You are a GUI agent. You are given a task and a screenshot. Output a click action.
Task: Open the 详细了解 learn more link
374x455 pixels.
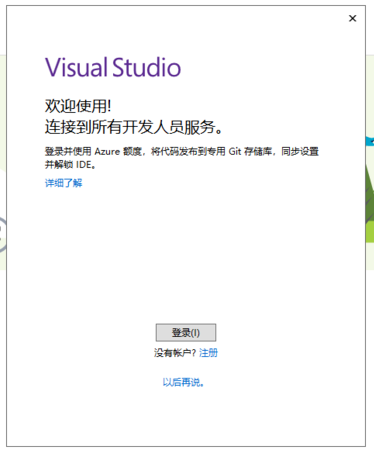click(x=63, y=183)
